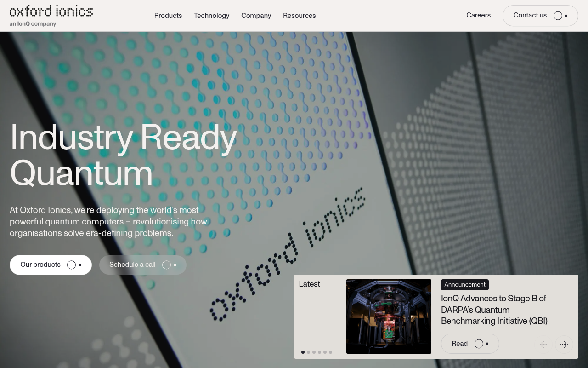
Task: Click the quantum hardware news thumbnail
Action: [389, 316]
